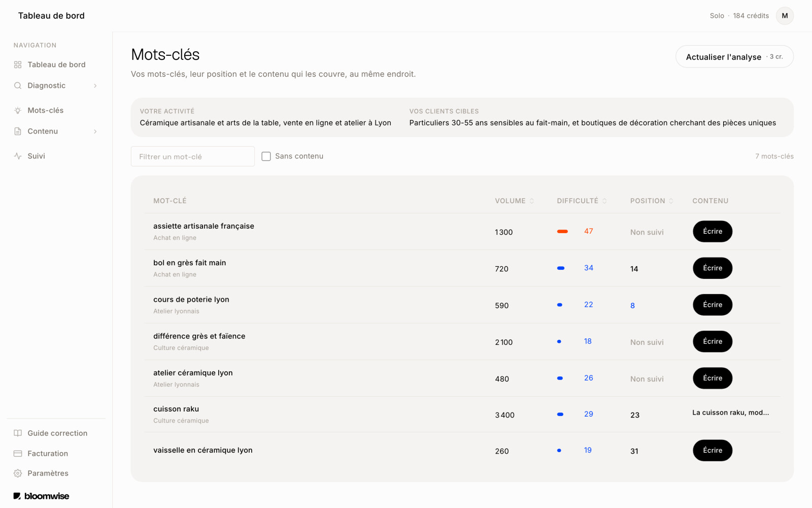This screenshot has width=812, height=508.
Task: Click the Paramètres gear icon
Action: [18, 473]
